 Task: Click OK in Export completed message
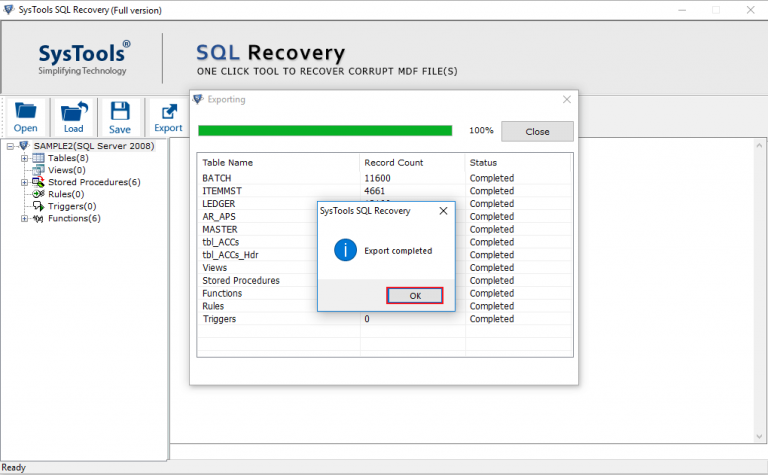(x=415, y=296)
